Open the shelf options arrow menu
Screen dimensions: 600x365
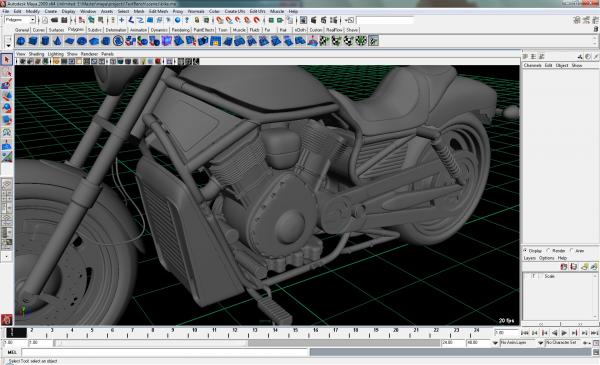click(8, 46)
